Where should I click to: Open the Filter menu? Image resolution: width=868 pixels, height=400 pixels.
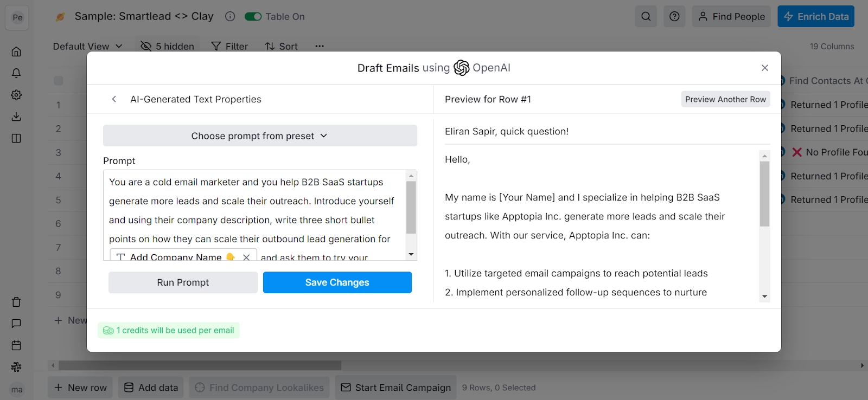[x=229, y=46]
